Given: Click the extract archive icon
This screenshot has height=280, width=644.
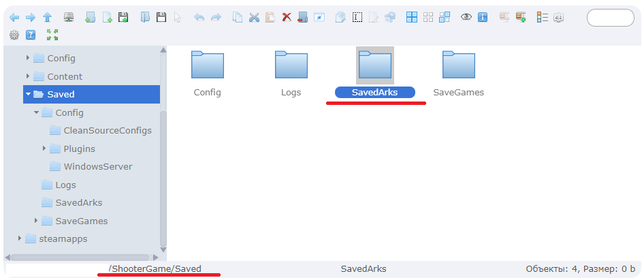Looking at the screenshot, I should [x=504, y=17].
